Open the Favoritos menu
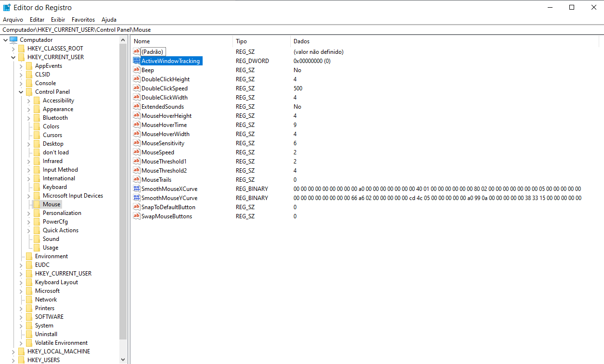 click(83, 20)
